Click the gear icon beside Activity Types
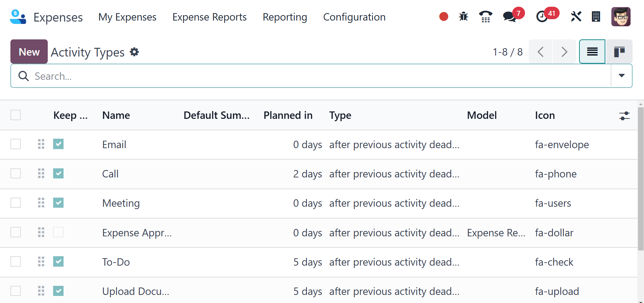Viewport: 644px width, 303px height. (135, 52)
